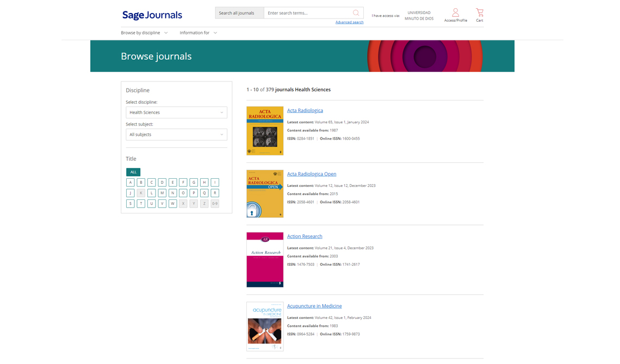Click the 'Volume 65, Issue 1, January 2024' text

[342, 122]
